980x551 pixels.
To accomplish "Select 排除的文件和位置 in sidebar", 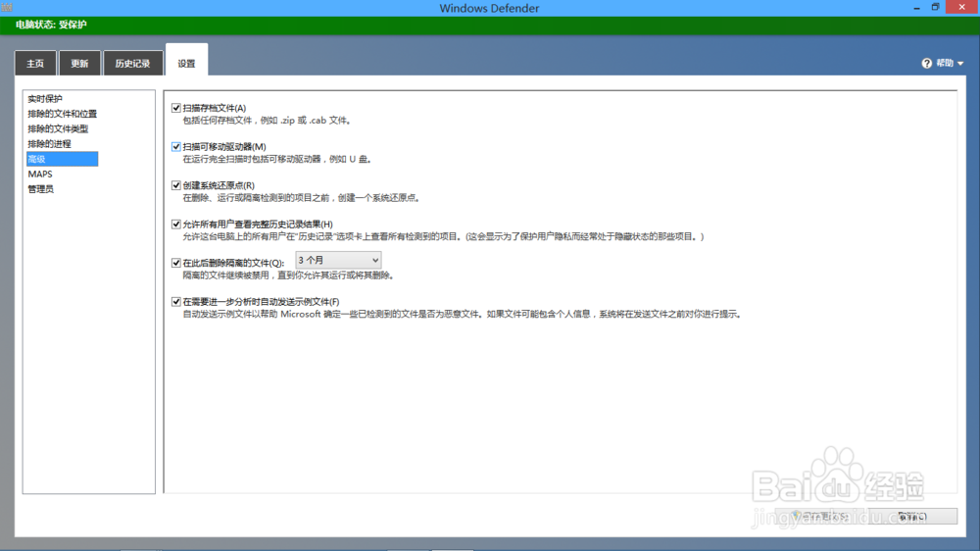I will click(62, 114).
